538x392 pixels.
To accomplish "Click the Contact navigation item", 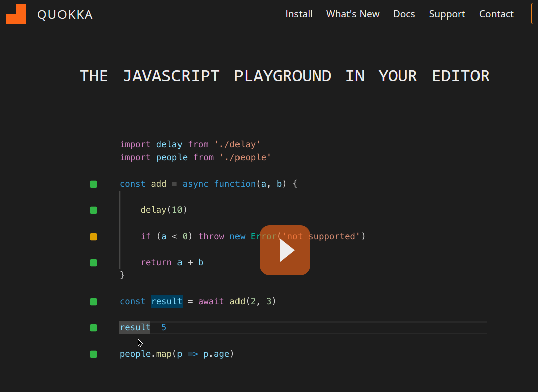I will click(x=496, y=14).
